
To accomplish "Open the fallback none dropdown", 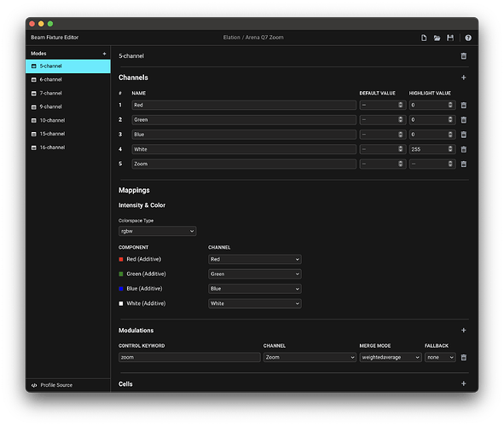I will (440, 357).
